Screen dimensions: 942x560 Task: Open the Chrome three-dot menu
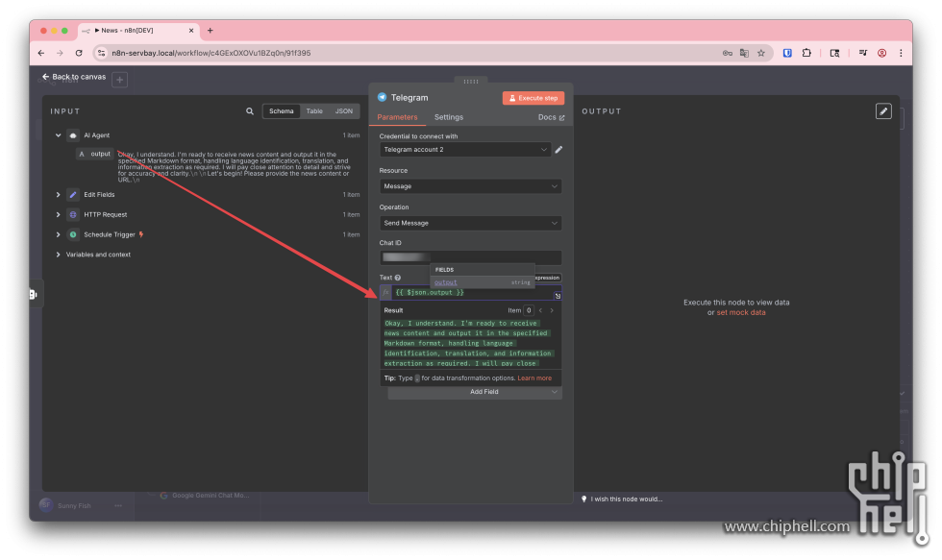click(x=901, y=53)
